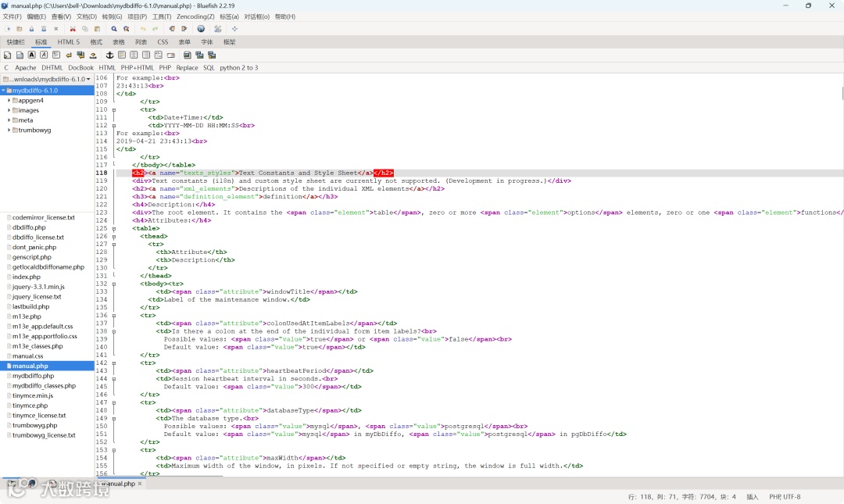The width and height of the screenshot is (844, 504).
Task: Collapse code fold at line 110
Action: tap(113, 110)
